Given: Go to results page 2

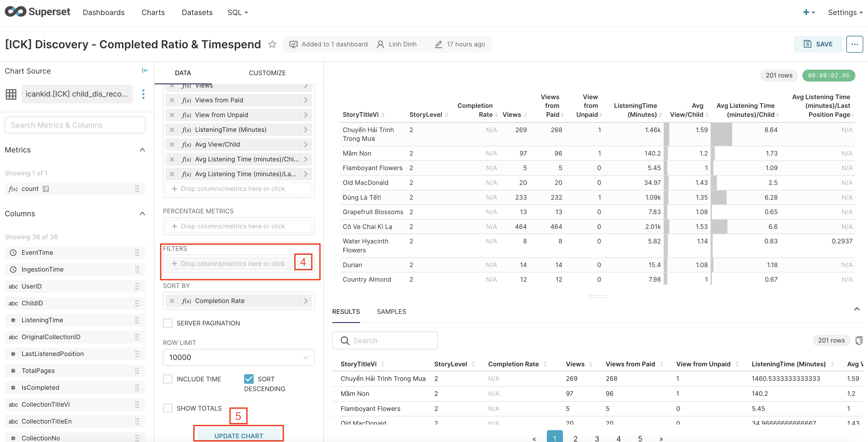Looking at the screenshot, I should tap(576, 438).
